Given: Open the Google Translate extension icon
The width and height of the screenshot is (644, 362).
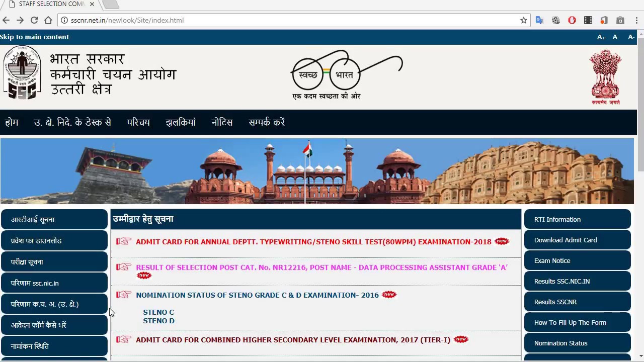Looking at the screenshot, I should 540,20.
